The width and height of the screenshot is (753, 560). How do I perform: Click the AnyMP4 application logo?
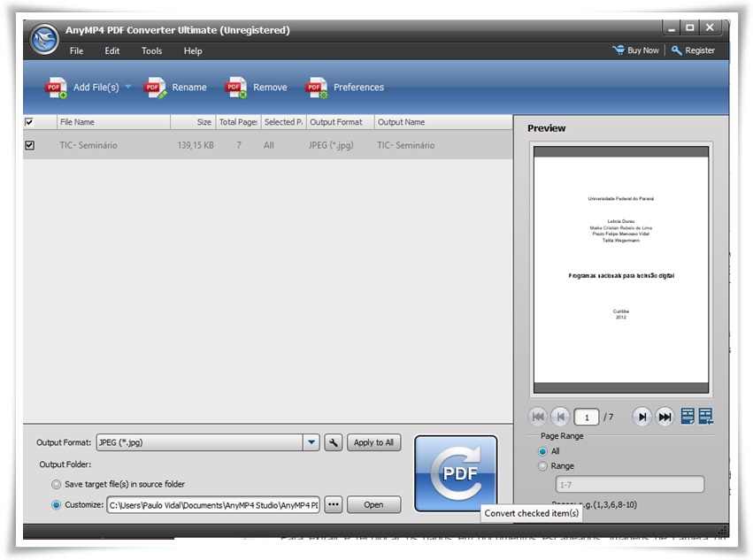43,39
